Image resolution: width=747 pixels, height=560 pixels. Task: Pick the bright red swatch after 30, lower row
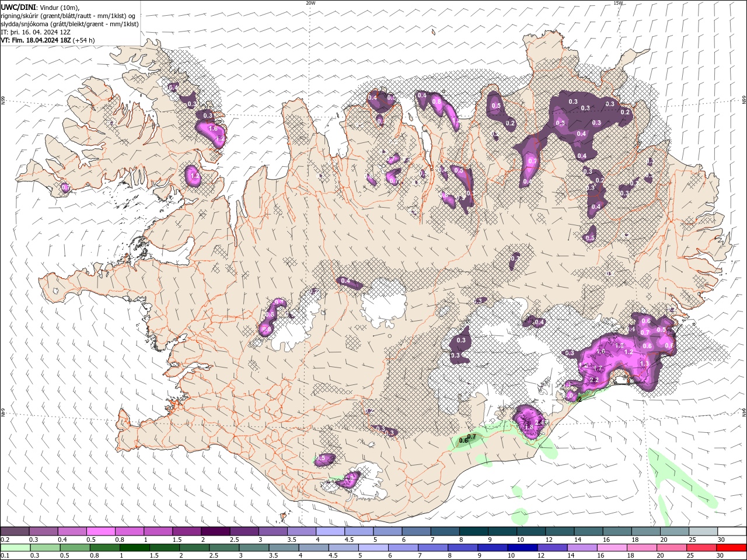pyautogui.click(x=731, y=548)
